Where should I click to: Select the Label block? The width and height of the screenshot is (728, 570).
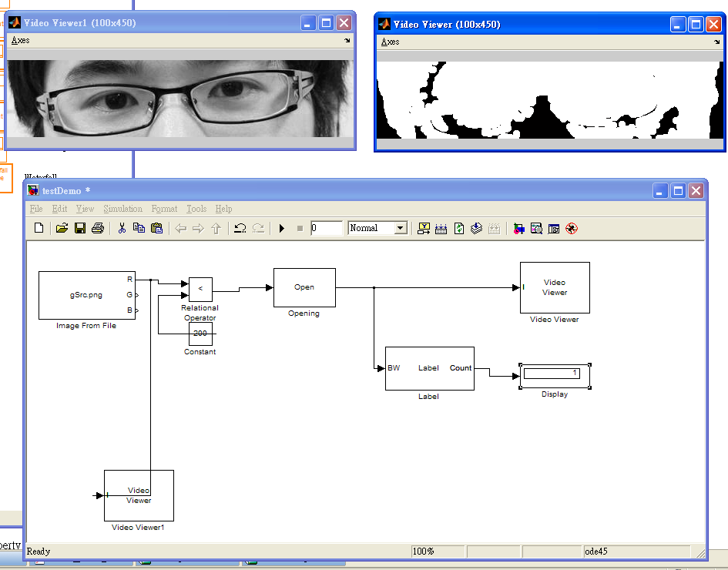tap(429, 368)
